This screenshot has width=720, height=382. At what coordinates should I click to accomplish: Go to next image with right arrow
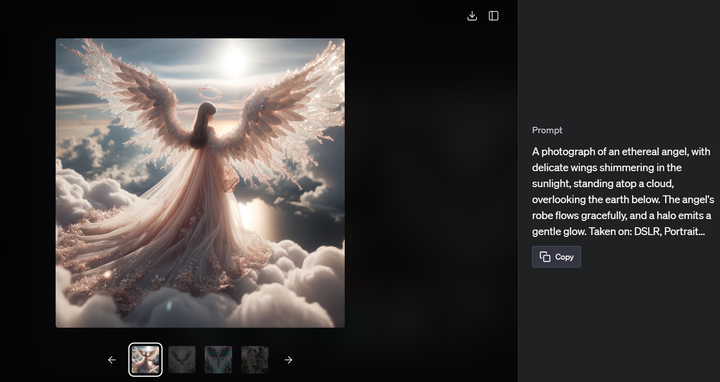pos(288,360)
